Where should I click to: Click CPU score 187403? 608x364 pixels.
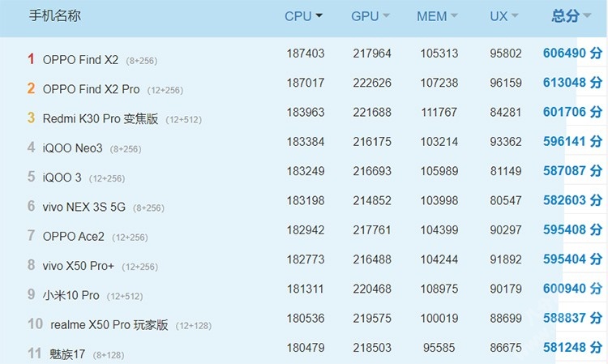306,54
